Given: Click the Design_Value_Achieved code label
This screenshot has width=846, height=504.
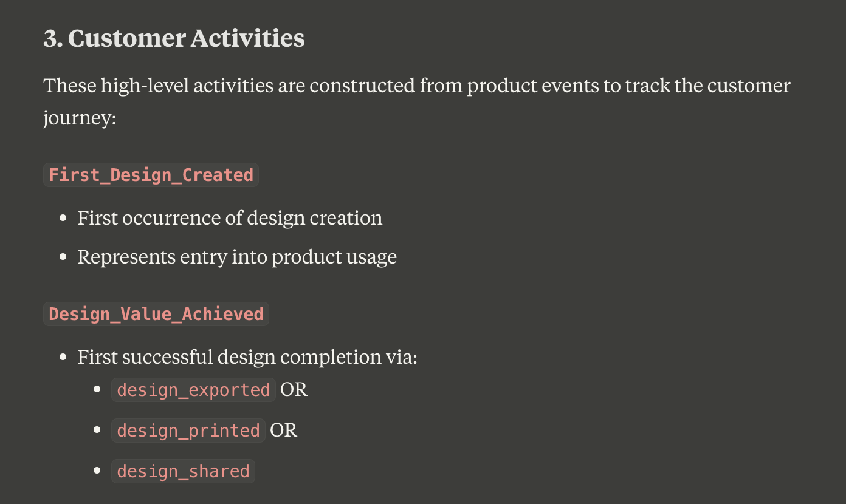Looking at the screenshot, I should pos(156,314).
